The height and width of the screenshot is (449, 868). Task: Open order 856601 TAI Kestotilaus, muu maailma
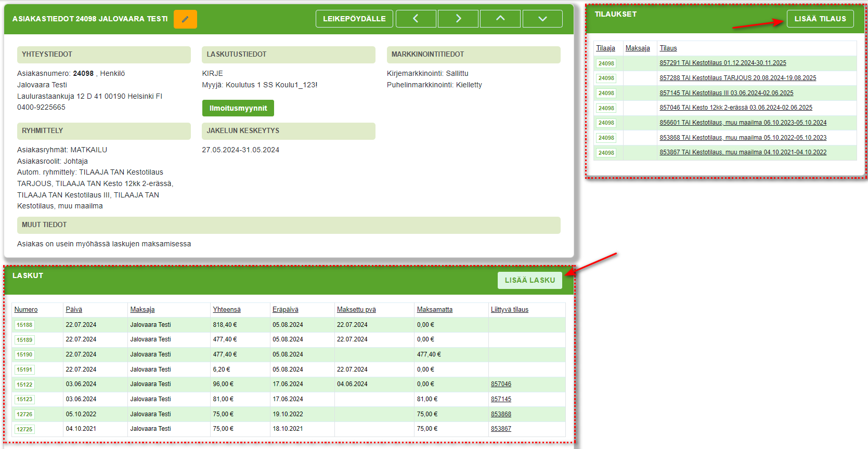pyautogui.click(x=743, y=123)
